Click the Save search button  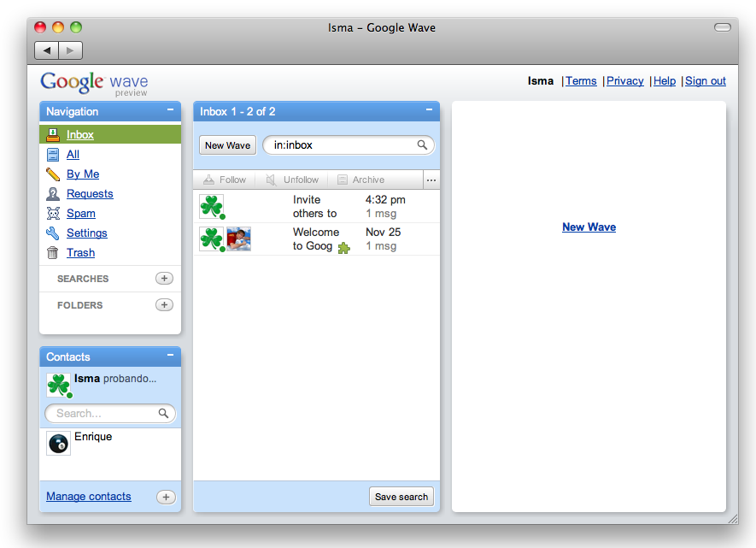coord(401,497)
